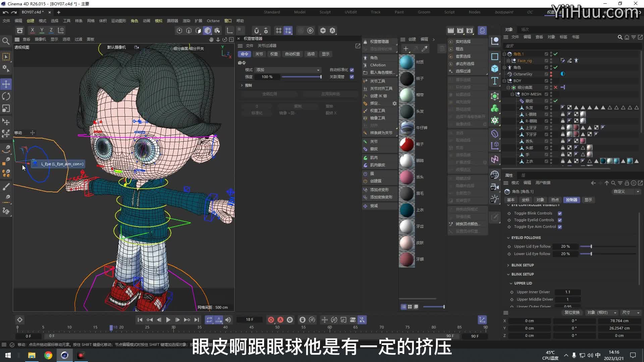Open the weight manager pop-out icon
The width and height of the screenshot is (644, 362).
[x=358, y=46]
